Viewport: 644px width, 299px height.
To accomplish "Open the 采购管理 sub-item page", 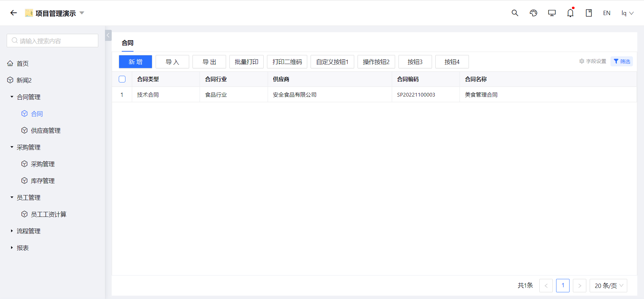I will (x=43, y=164).
